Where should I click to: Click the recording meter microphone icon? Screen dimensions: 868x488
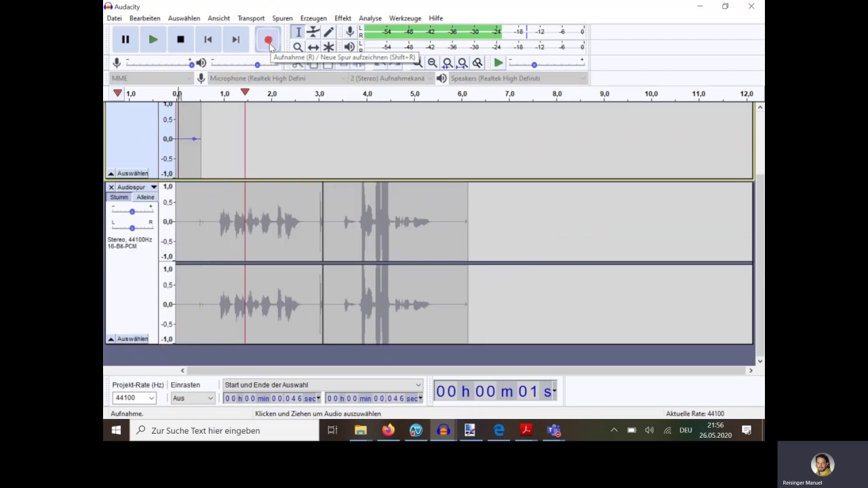click(x=350, y=32)
